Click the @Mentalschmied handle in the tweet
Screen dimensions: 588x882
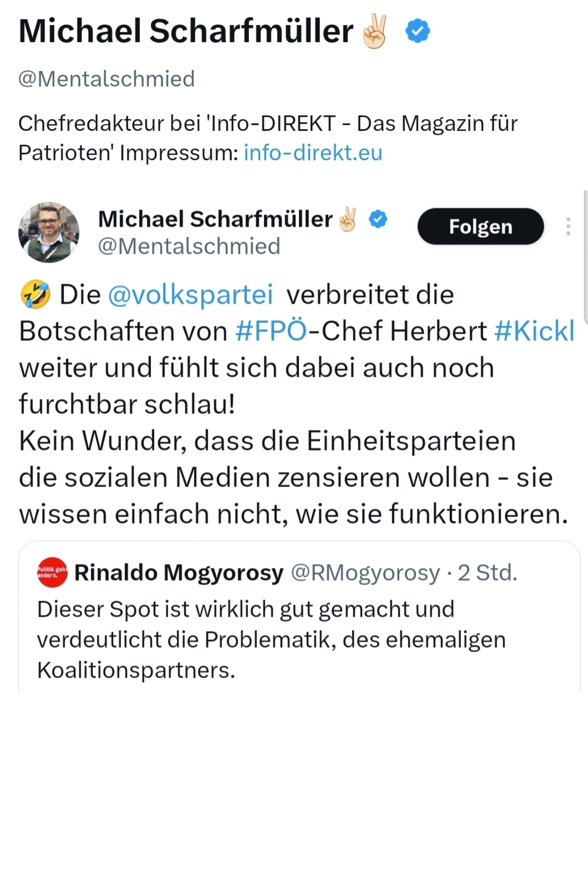[189, 246]
